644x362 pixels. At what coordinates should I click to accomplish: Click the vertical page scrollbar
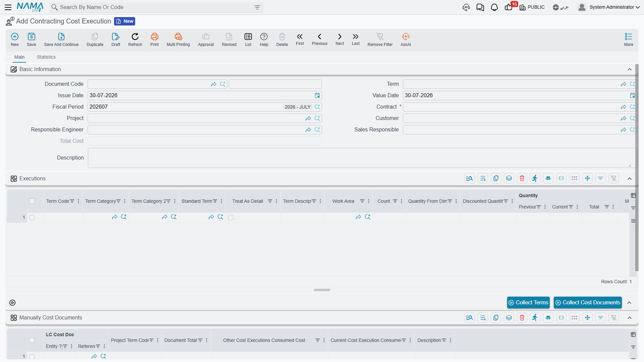pyautogui.click(x=637, y=168)
